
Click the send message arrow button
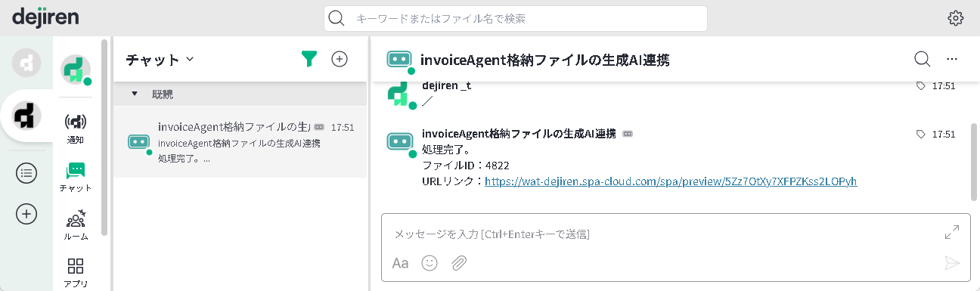(952, 263)
